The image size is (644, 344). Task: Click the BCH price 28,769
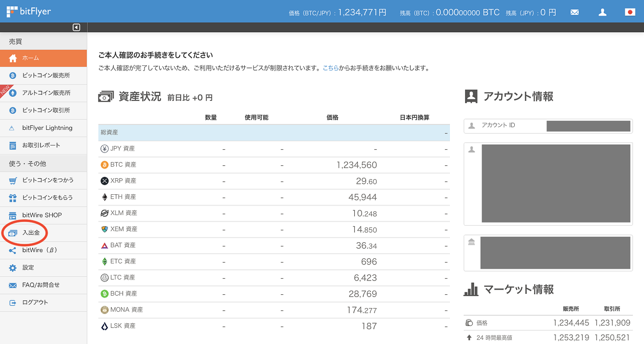362,294
